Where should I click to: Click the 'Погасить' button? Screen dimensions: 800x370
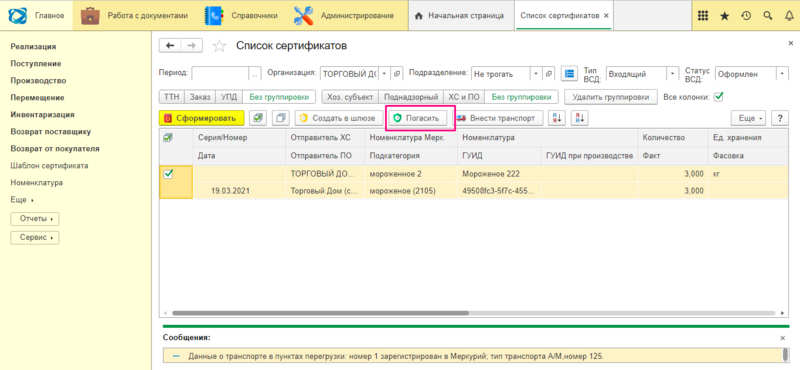point(418,118)
